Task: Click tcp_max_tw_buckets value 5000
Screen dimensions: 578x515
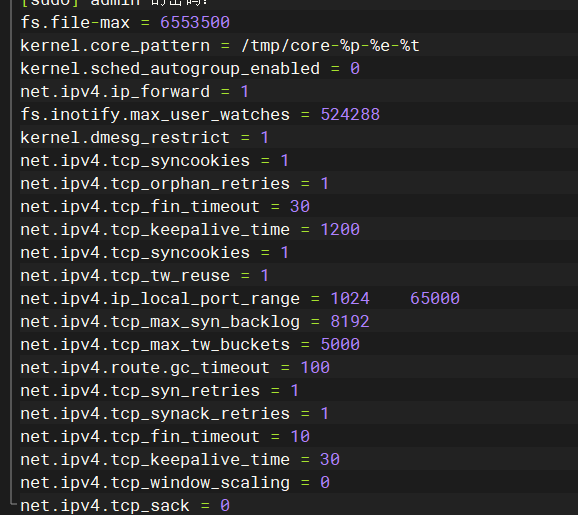Action: pos(340,345)
